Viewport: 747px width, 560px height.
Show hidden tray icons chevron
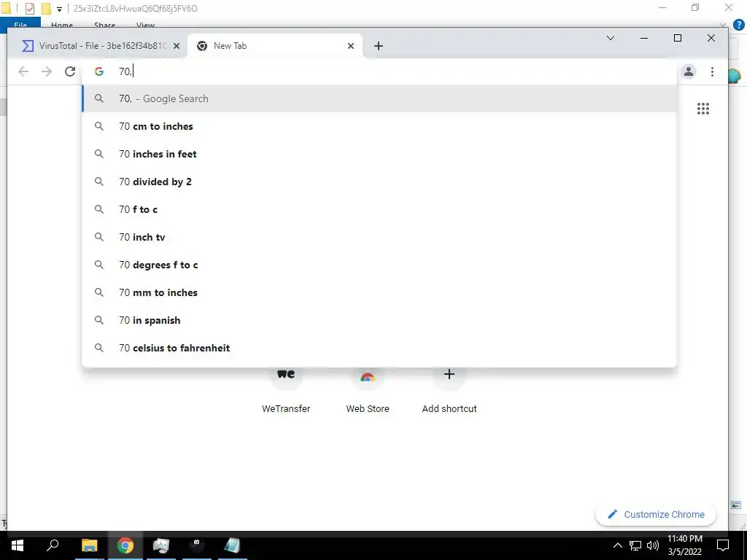617,545
